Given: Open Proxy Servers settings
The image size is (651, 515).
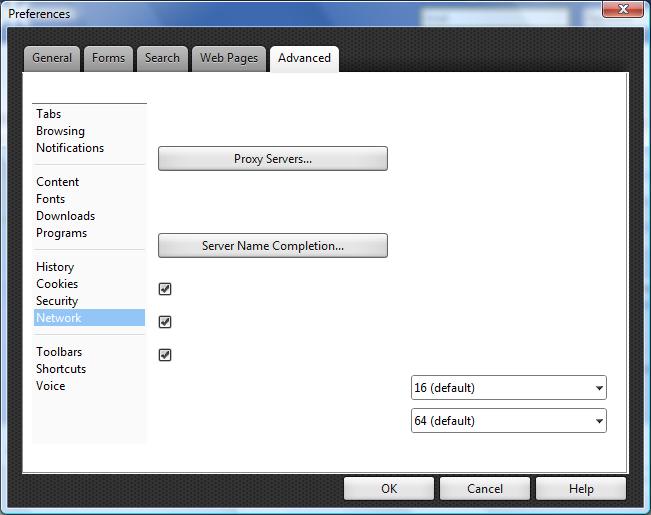Looking at the screenshot, I should point(273,158).
